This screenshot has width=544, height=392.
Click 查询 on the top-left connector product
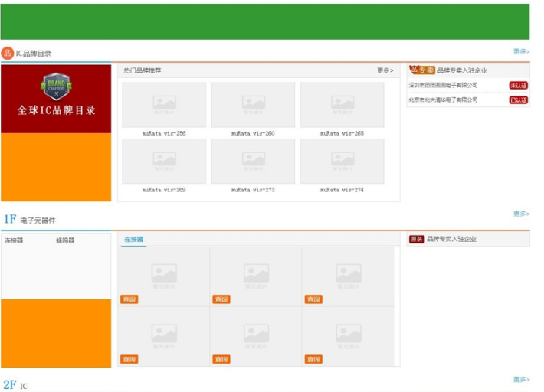129,299
